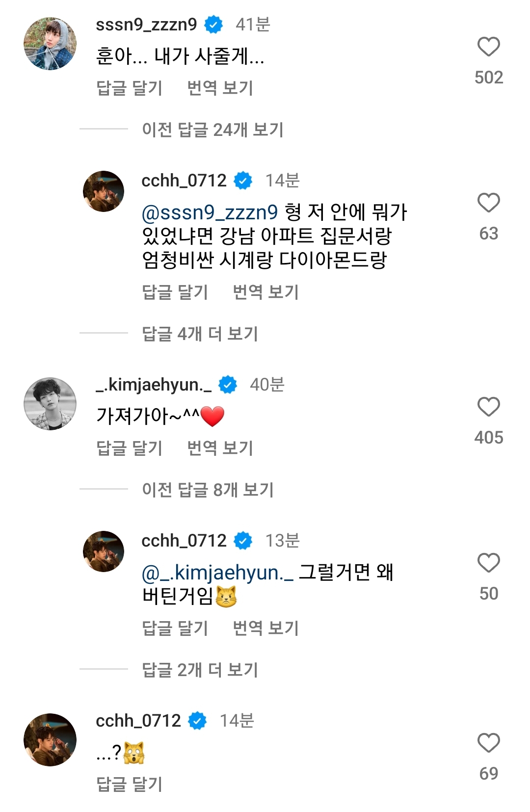
Task: Expand '답글 2개 더 보기' replies
Action: pos(200,670)
